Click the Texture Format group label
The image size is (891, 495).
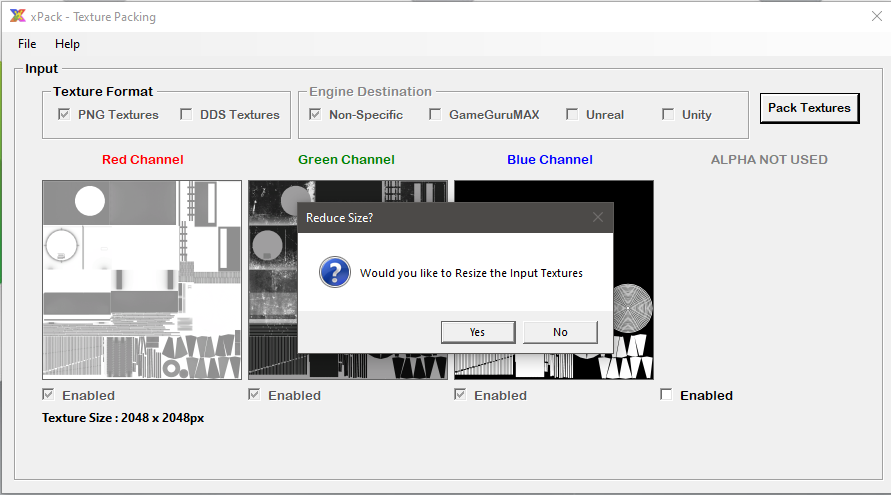103,91
